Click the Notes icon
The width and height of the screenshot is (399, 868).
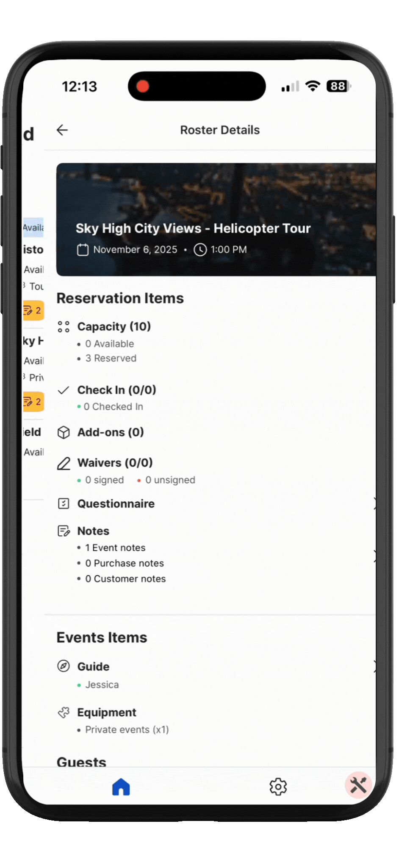(64, 531)
